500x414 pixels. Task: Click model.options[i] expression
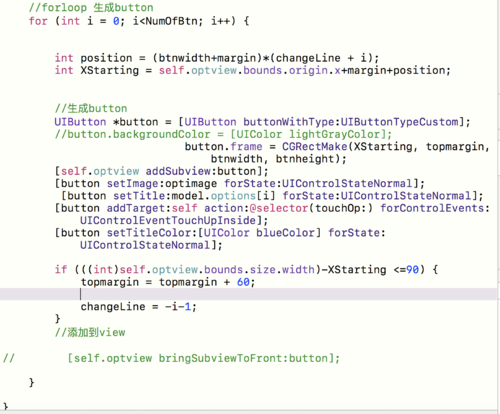(223, 196)
